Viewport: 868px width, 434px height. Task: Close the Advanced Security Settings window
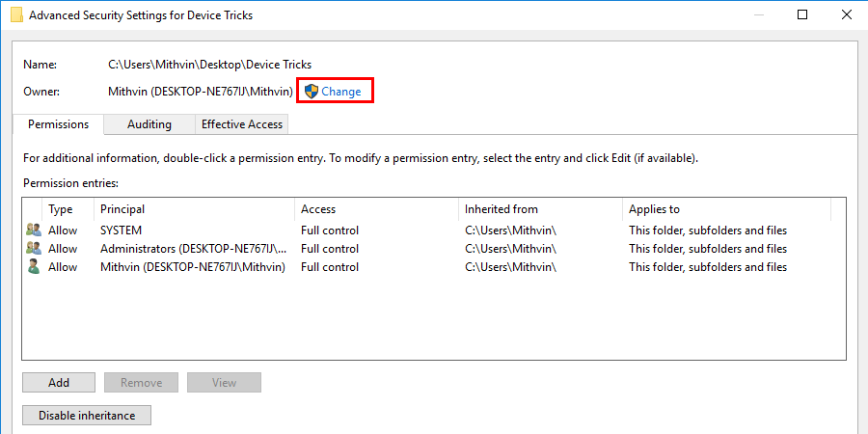click(x=847, y=14)
